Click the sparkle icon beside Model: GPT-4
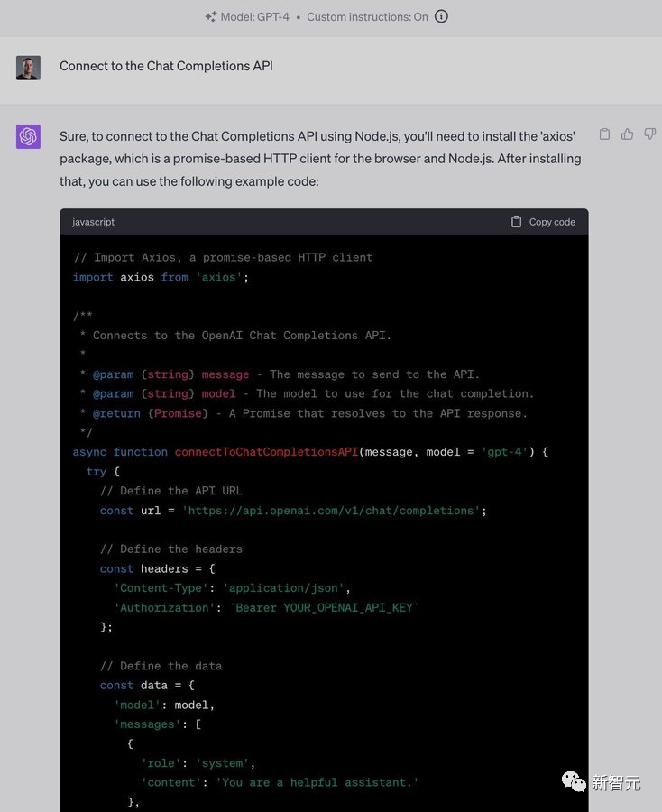 [x=210, y=17]
